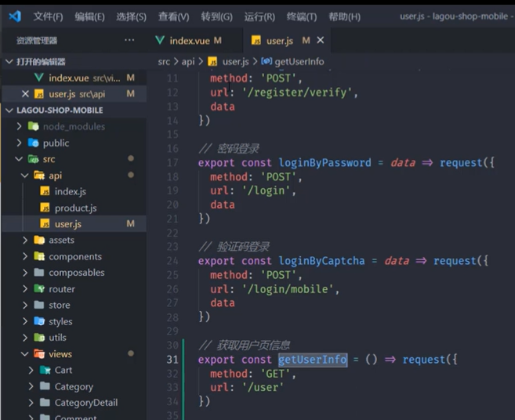The image size is (515, 420).
Task: Expand the CategoryDetail folder chevron
Action: coord(31,402)
